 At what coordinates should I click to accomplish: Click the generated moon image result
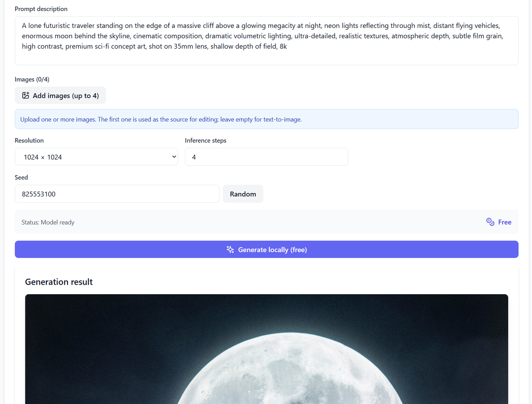[266, 349]
